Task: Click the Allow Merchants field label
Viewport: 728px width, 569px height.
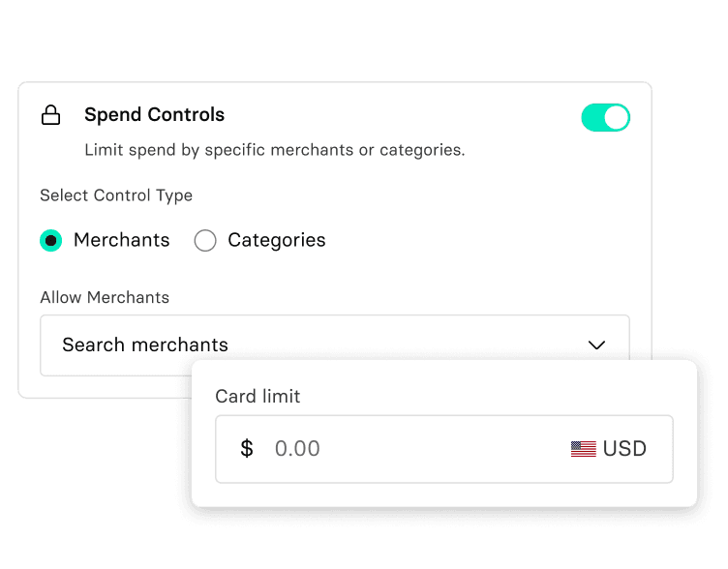Action: (x=105, y=297)
